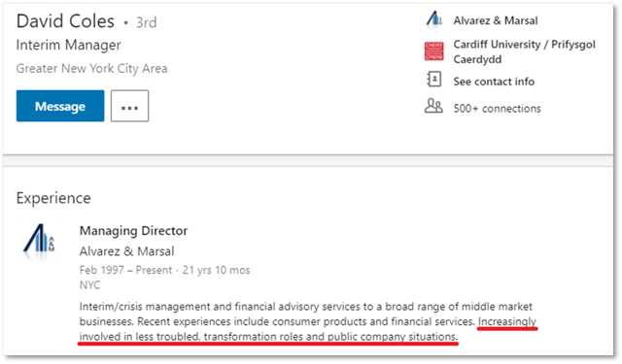Click the 3rd degree connection badge

(x=147, y=22)
